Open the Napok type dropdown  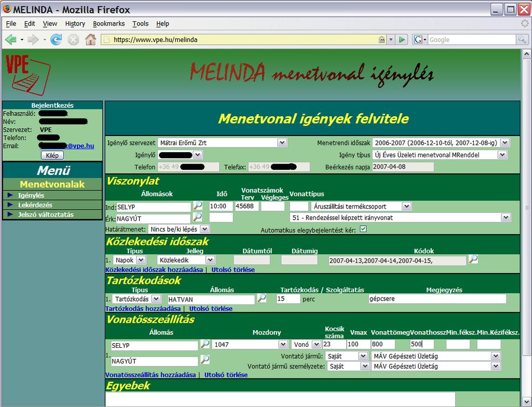pyautogui.click(x=141, y=260)
